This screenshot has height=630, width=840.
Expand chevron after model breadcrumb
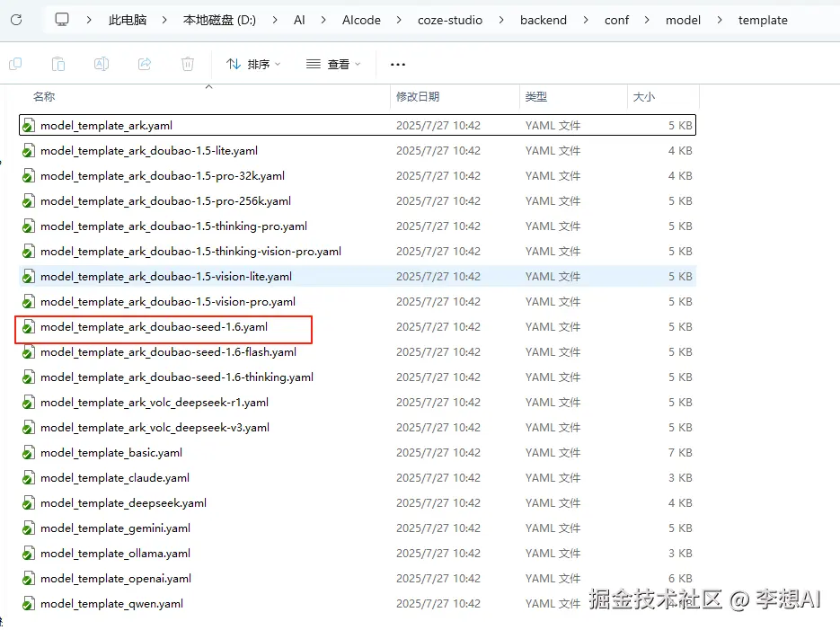[720, 20]
